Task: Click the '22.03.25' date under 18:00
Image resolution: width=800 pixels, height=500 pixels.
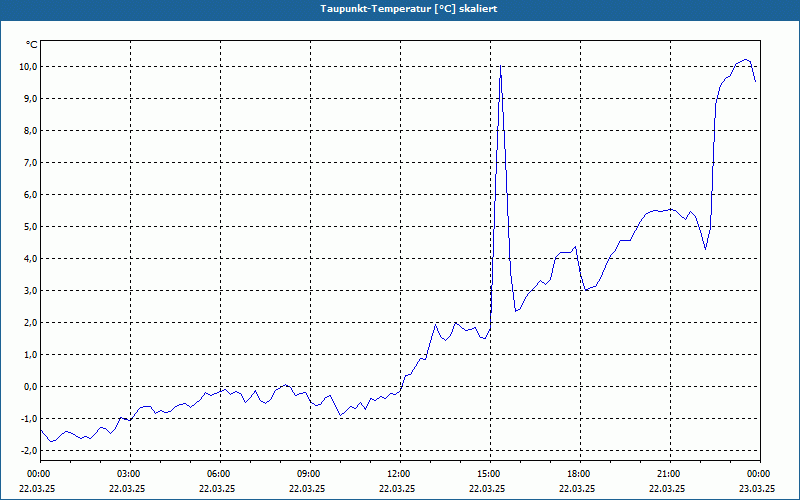Action: click(x=577, y=488)
